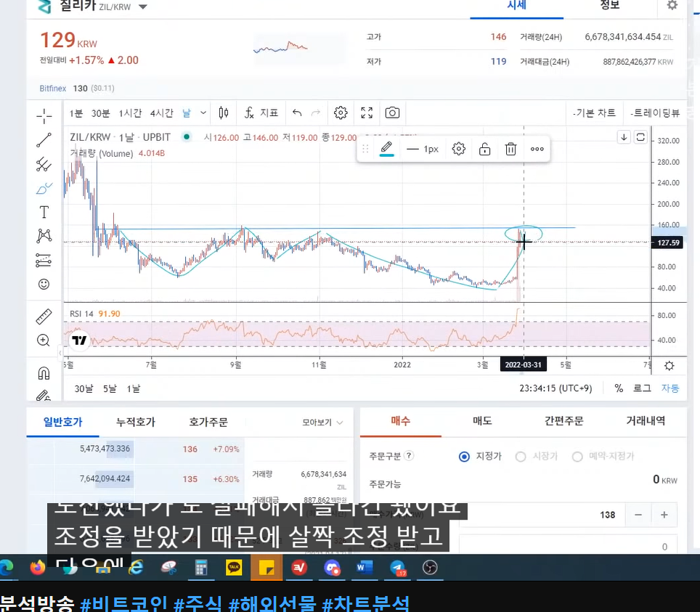Switch to the 호가주문 tab

(208, 422)
